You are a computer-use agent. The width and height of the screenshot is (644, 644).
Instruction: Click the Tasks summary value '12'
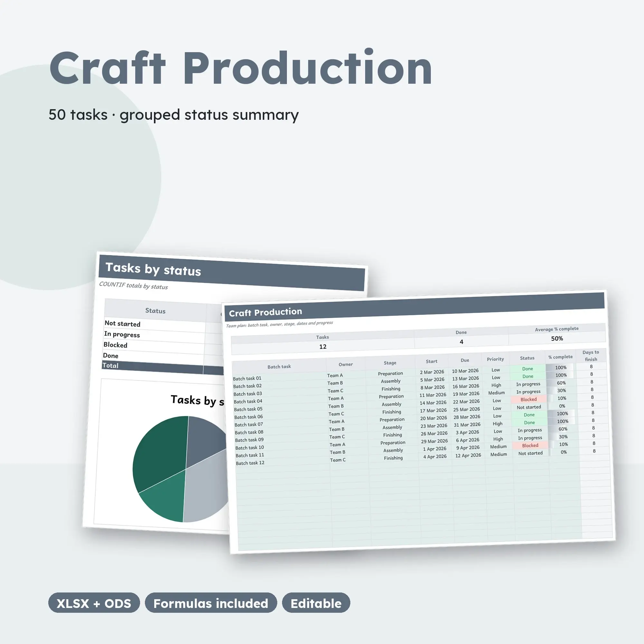tap(323, 347)
